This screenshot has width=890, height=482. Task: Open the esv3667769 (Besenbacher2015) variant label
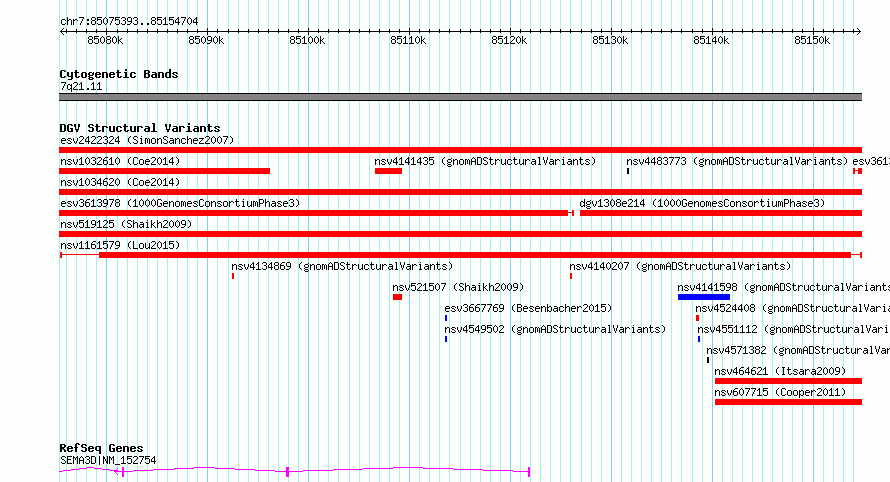point(528,308)
